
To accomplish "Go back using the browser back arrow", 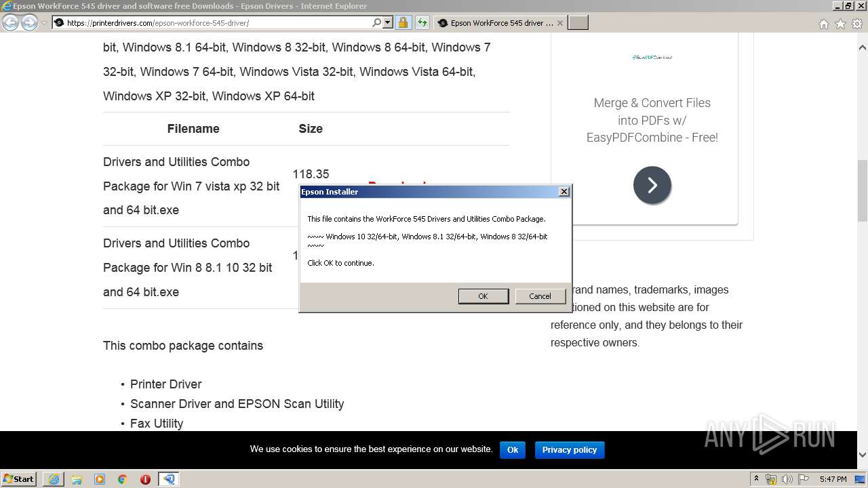I will click(10, 22).
